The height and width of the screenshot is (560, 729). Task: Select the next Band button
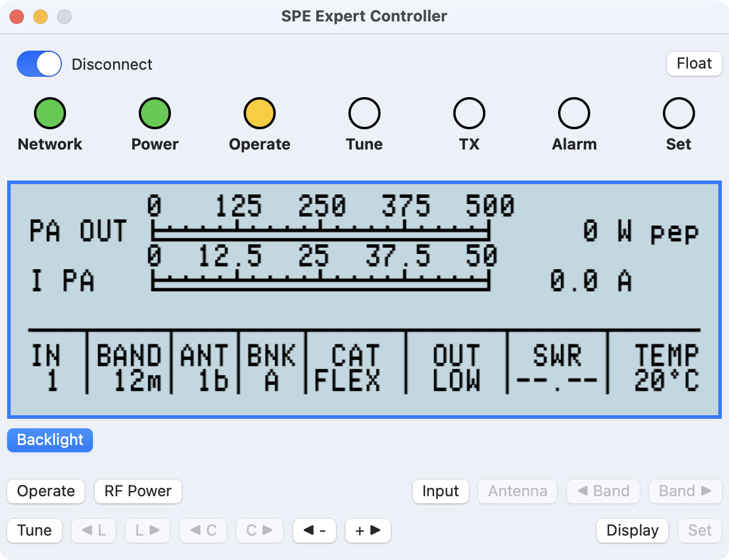686,491
